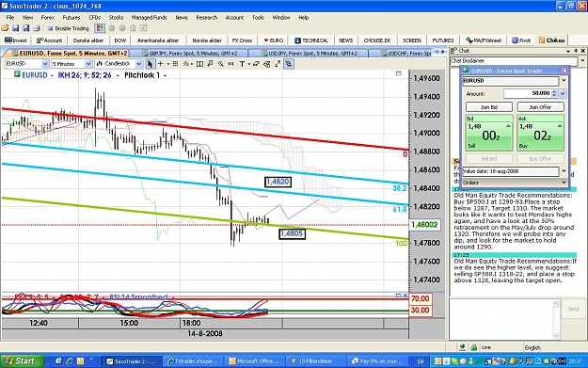Open the Microsoft Office taskbar item
Viewport: 588px width, 368px height.
pyautogui.click(x=254, y=361)
